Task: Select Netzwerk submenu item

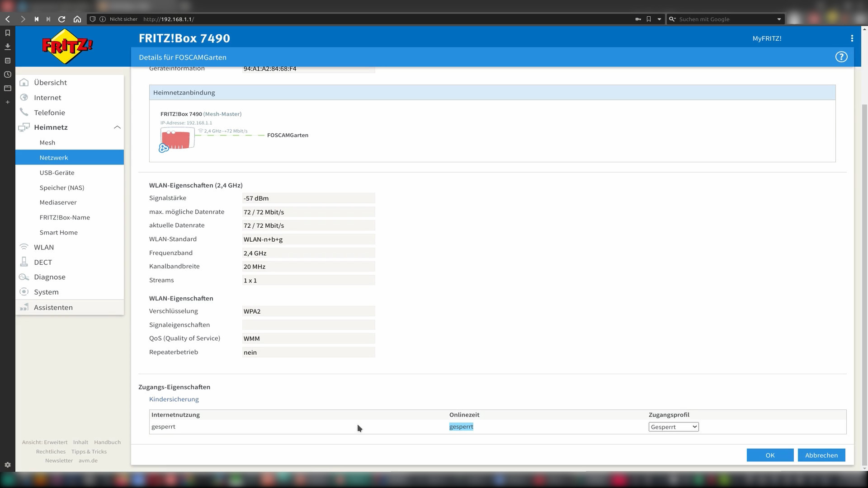Action: pos(70,157)
